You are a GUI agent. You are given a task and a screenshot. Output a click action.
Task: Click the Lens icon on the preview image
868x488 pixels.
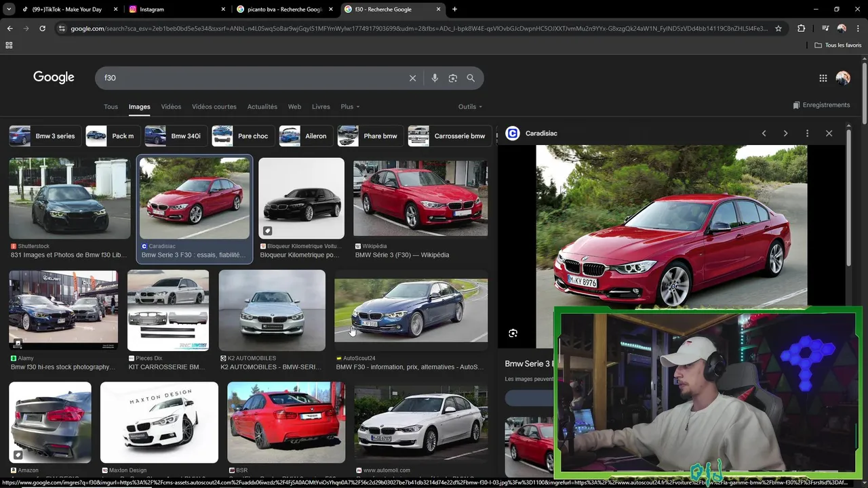(513, 333)
